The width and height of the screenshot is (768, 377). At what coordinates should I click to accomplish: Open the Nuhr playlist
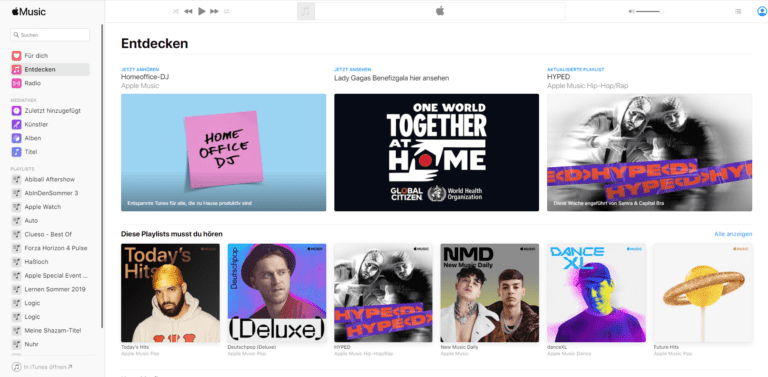click(x=50, y=344)
